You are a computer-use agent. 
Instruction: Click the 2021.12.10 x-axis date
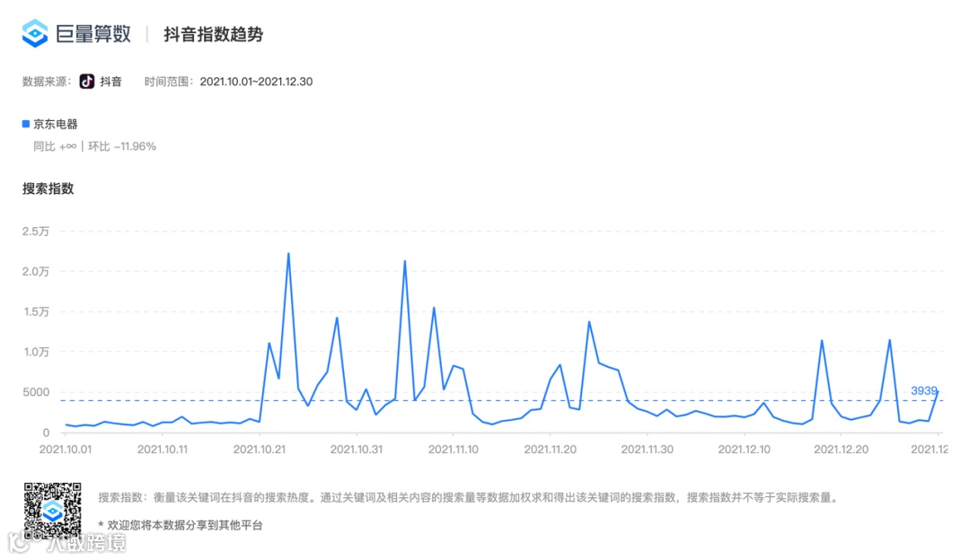point(745,450)
